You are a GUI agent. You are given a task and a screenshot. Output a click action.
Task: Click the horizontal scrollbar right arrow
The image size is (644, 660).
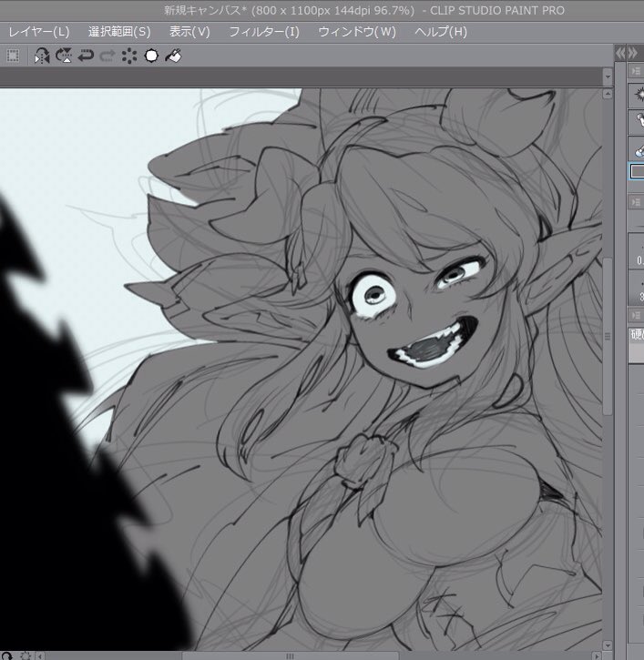click(x=597, y=655)
